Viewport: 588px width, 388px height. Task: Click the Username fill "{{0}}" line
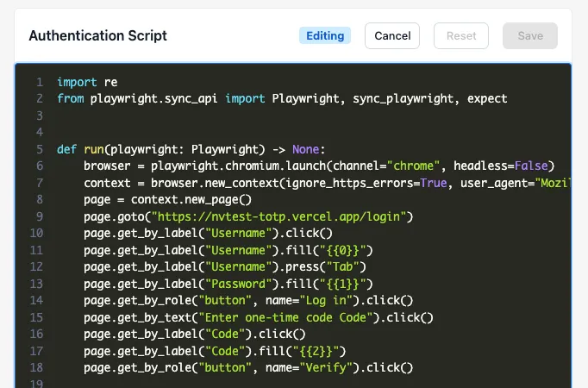(x=228, y=250)
